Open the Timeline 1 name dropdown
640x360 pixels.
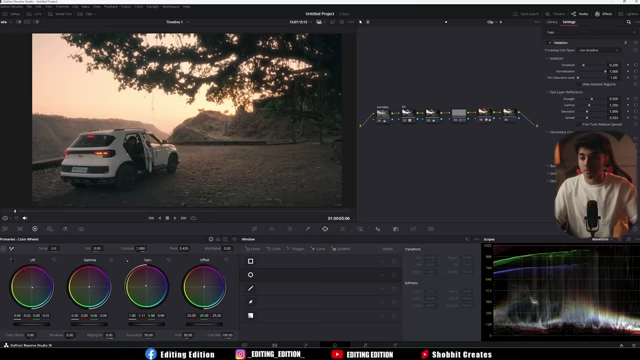click(178, 22)
